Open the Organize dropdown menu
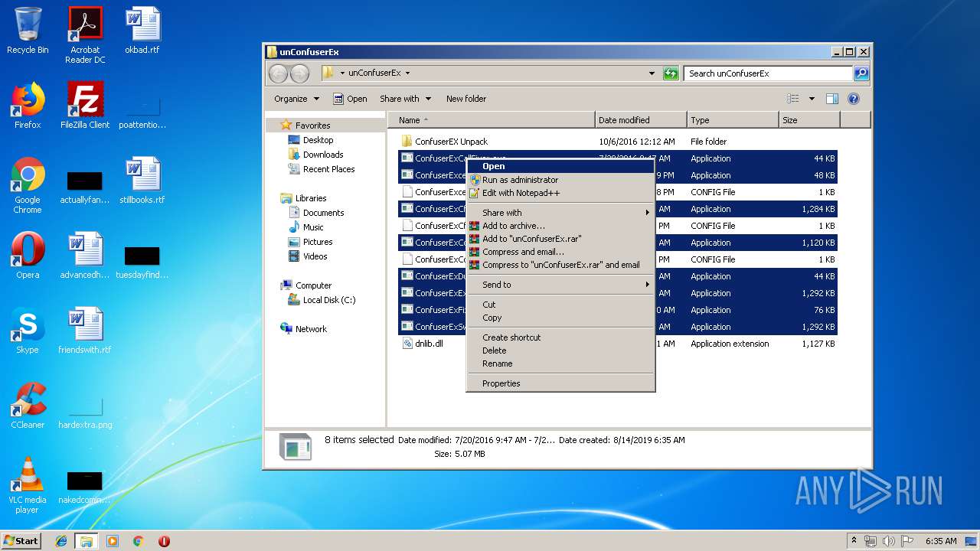This screenshot has height=551, width=980. 296,99
